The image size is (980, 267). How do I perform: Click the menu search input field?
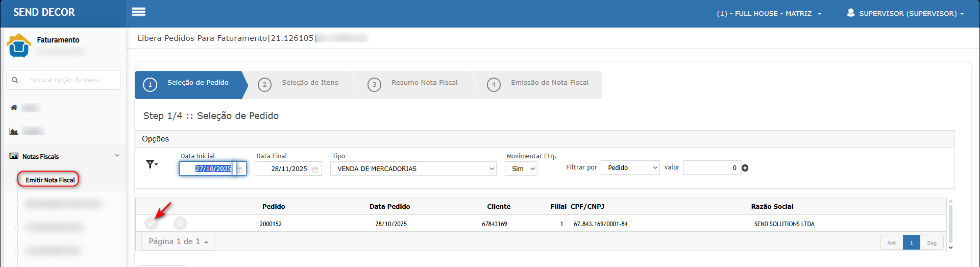point(66,80)
